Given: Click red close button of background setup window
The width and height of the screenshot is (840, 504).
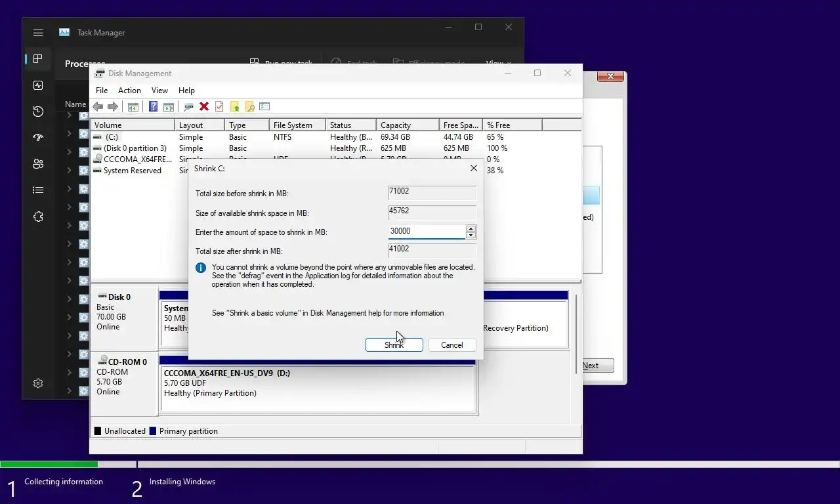Looking at the screenshot, I should coord(610,76).
